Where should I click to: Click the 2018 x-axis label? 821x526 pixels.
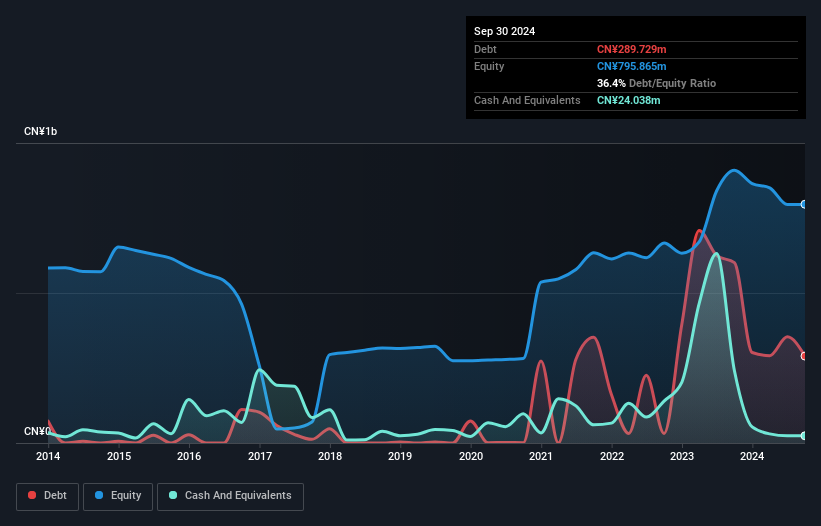point(330,456)
